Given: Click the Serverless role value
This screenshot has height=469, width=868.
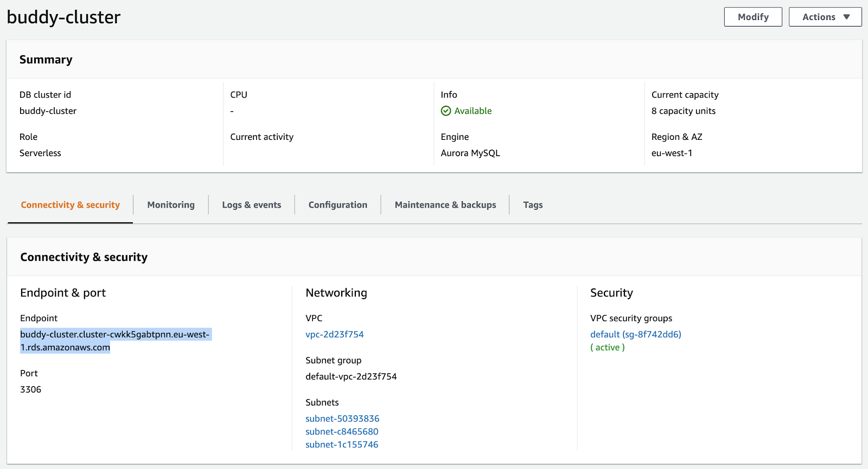Looking at the screenshot, I should [40, 153].
